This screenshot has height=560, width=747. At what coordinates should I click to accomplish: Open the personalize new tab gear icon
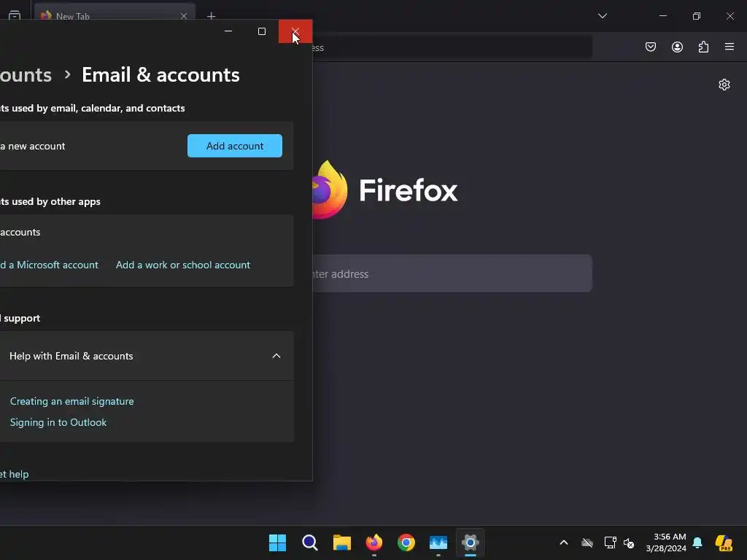point(724,85)
